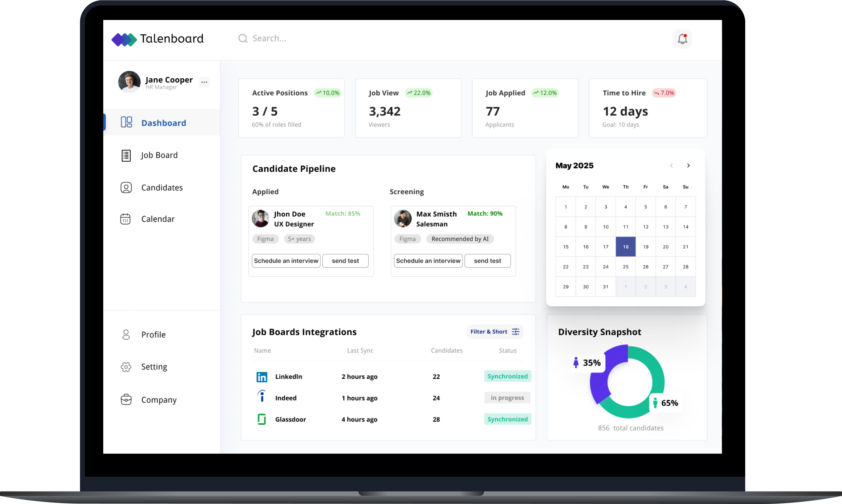842x504 pixels.
Task: Open the Calendar sidebar item
Action: click(158, 219)
